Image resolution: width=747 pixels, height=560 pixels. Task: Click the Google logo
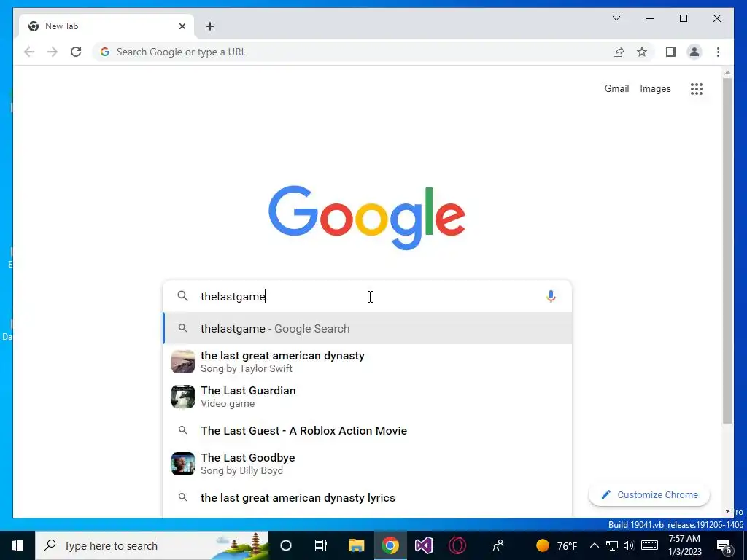(367, 217)
